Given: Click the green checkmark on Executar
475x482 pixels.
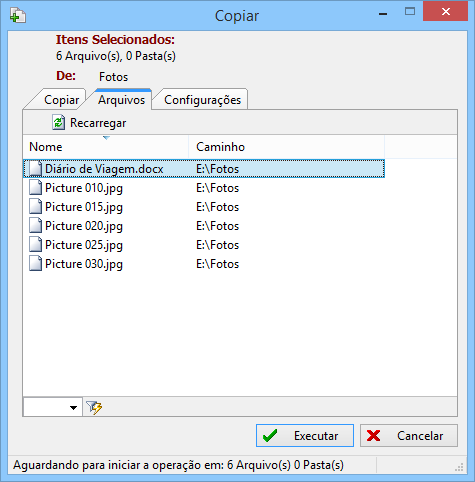Looking at the screenshot, I should [x=270, y=435].
